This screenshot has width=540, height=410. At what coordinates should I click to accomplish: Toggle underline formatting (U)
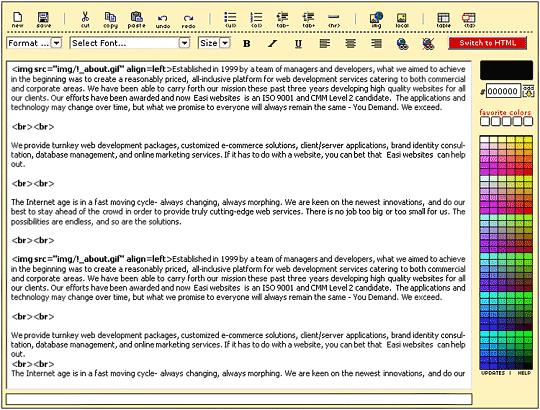(x=298, y=43)
